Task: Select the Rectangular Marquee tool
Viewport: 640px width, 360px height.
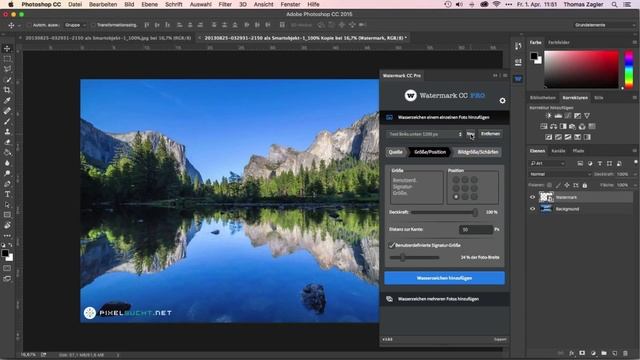Action: [7, 59]
